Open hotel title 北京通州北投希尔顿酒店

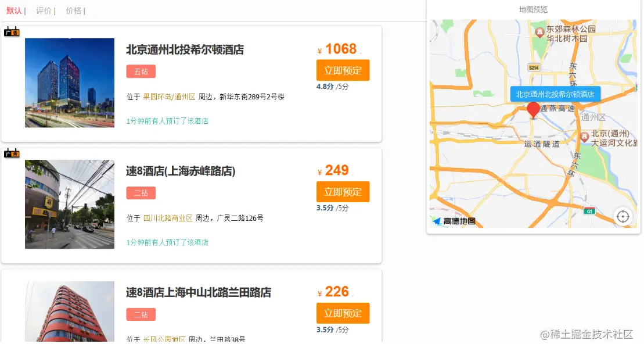pos(185,50)
